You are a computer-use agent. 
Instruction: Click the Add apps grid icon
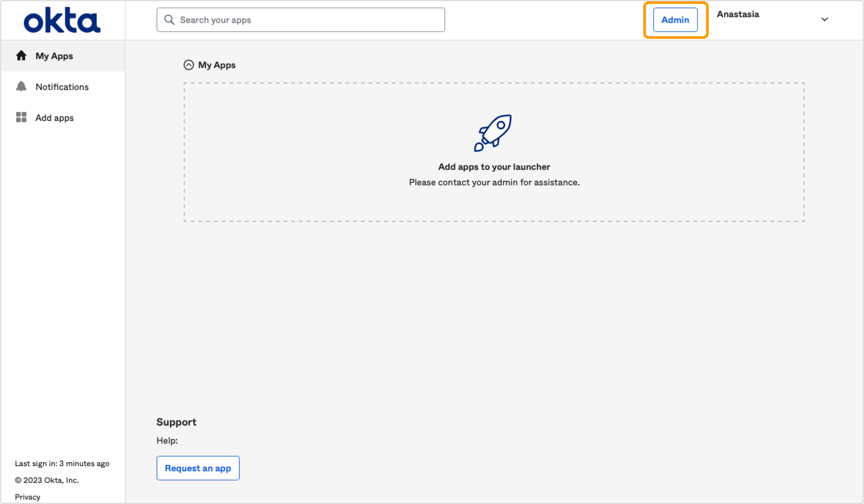pyautogui.click(x=21, y=117)
